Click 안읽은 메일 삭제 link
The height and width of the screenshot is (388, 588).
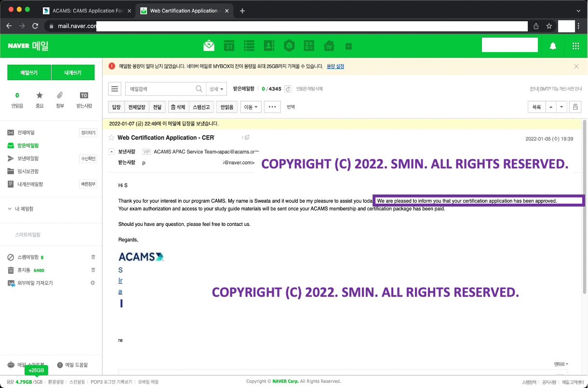click(x=309, y=89)
